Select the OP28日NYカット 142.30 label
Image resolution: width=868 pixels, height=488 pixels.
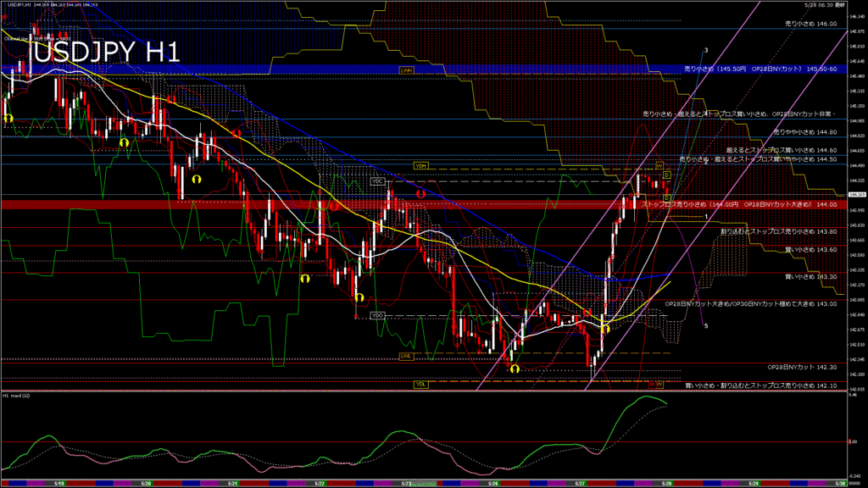(802, 367)
